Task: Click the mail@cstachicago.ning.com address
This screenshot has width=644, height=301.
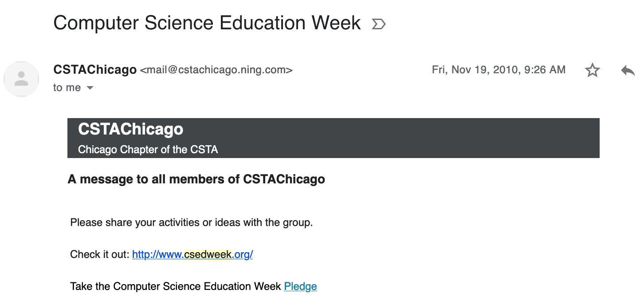Action: tap(216, 70)
